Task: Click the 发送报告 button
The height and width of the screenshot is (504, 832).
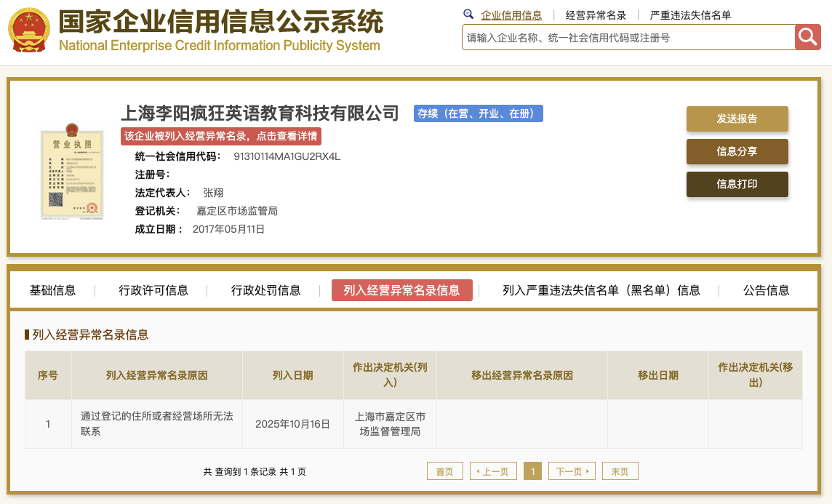Action: point(737,119)
